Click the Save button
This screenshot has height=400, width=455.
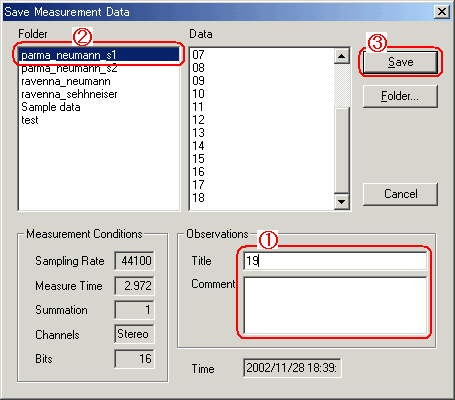click(x=400, y=62)
